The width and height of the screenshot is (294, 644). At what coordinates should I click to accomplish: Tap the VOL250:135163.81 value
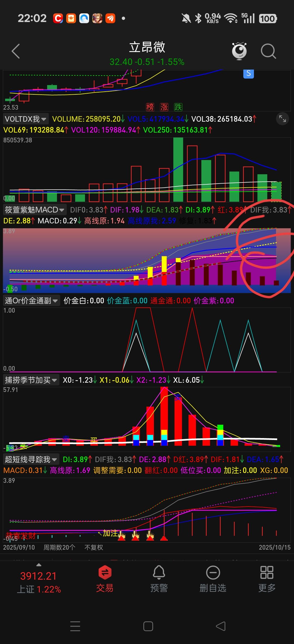(x=177, y=130)
